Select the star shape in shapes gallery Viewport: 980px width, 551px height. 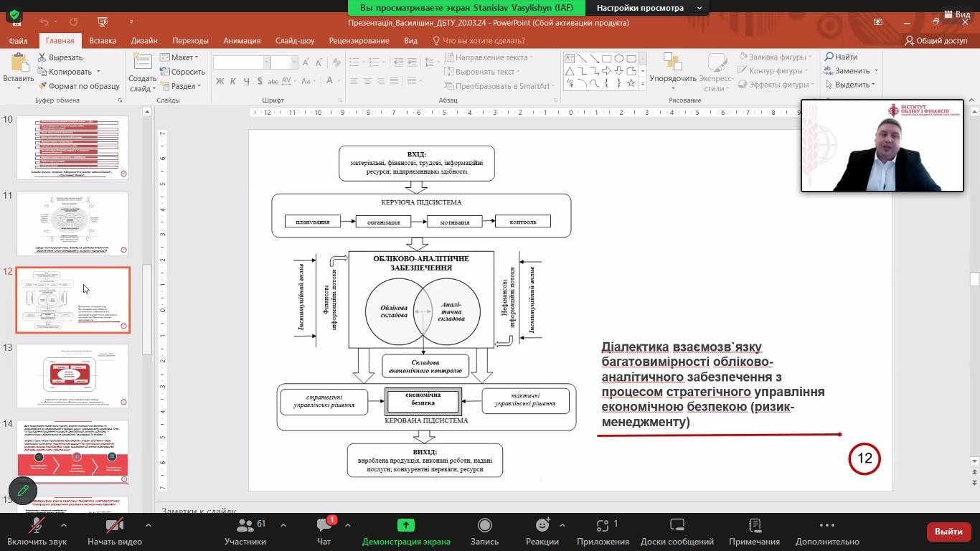(x=631, y=83)
